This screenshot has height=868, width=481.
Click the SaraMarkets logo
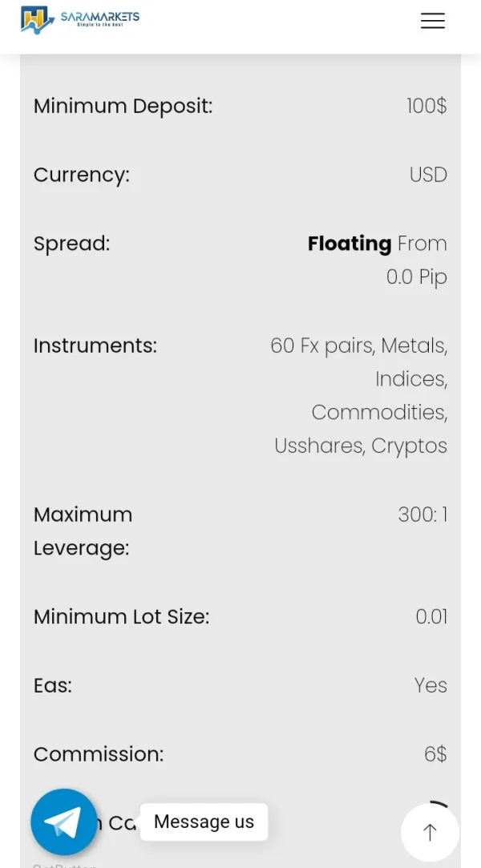point(79,19)
